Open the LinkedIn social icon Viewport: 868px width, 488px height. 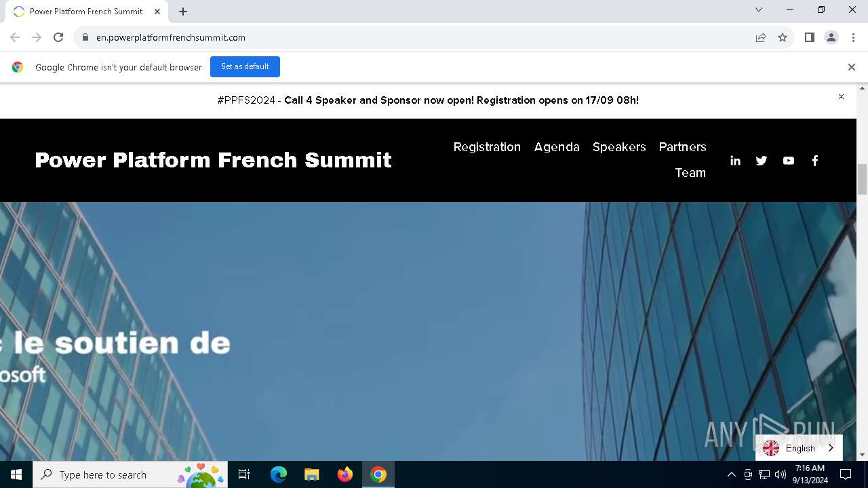(x=735, y=161)
